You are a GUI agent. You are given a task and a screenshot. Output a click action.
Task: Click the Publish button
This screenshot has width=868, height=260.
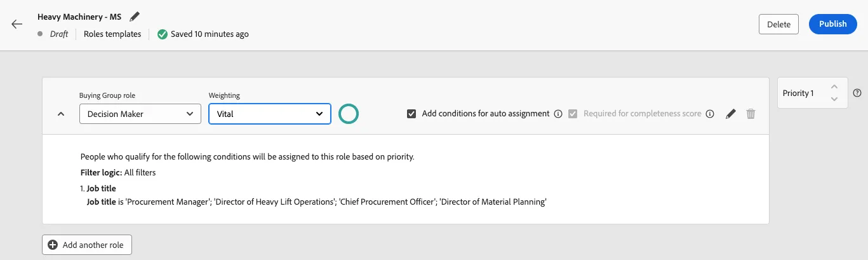(x=832, y=24)
